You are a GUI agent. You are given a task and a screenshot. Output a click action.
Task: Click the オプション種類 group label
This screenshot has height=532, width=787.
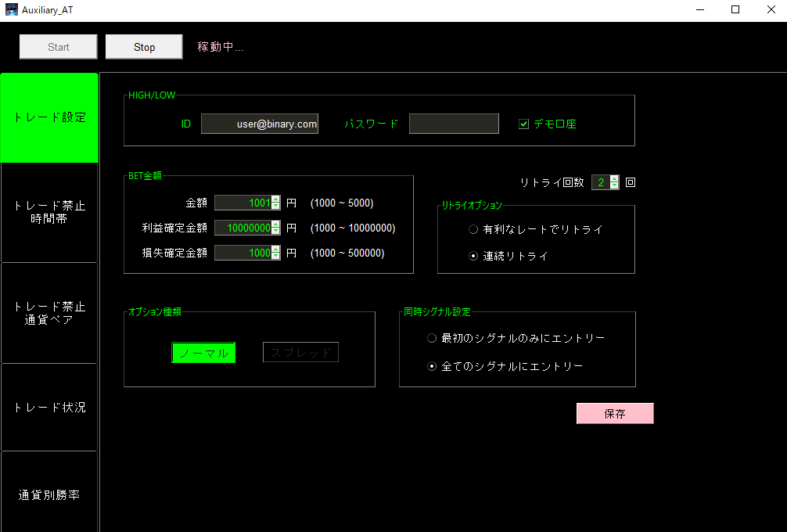[155, 311]
